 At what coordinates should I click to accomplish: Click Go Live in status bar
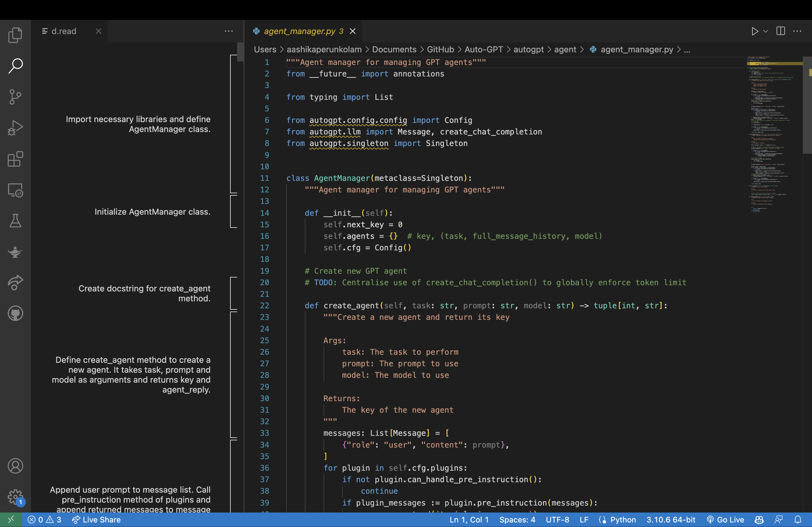pyautogui.click(x=725, y=519)
